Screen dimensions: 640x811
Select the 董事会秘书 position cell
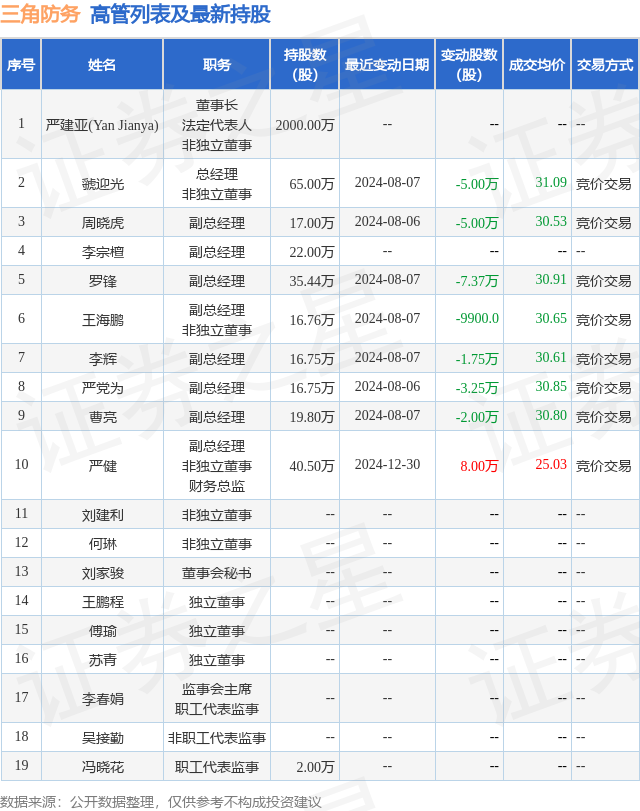click(216, 573)
